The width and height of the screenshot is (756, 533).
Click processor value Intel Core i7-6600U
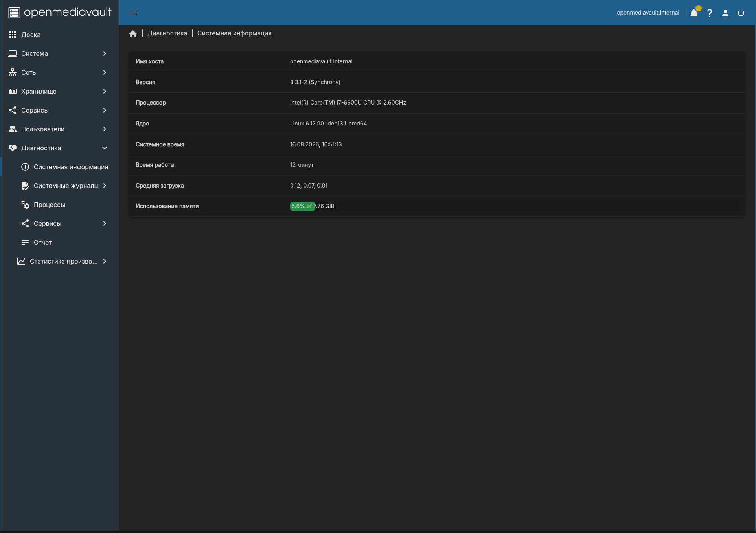tap(348, 103)
